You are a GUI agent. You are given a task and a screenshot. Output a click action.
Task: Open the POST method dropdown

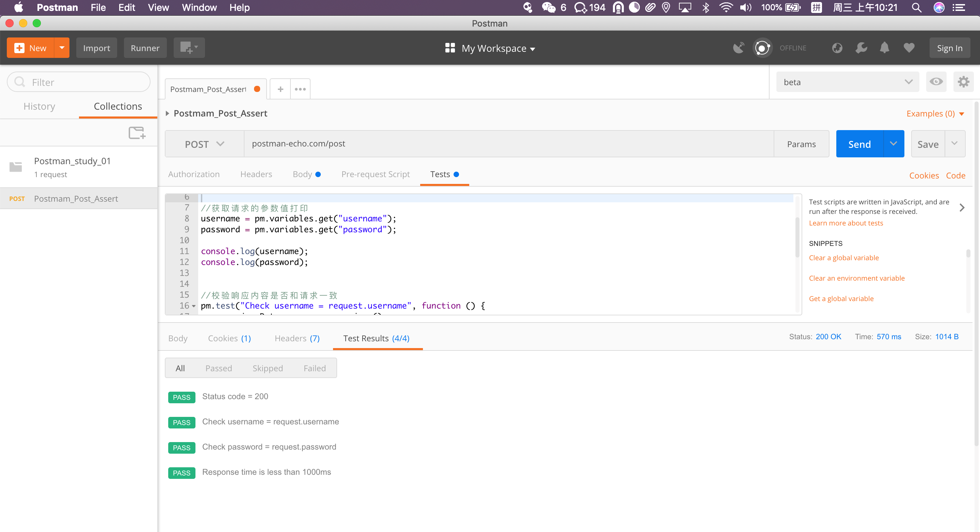click(204, 144)
